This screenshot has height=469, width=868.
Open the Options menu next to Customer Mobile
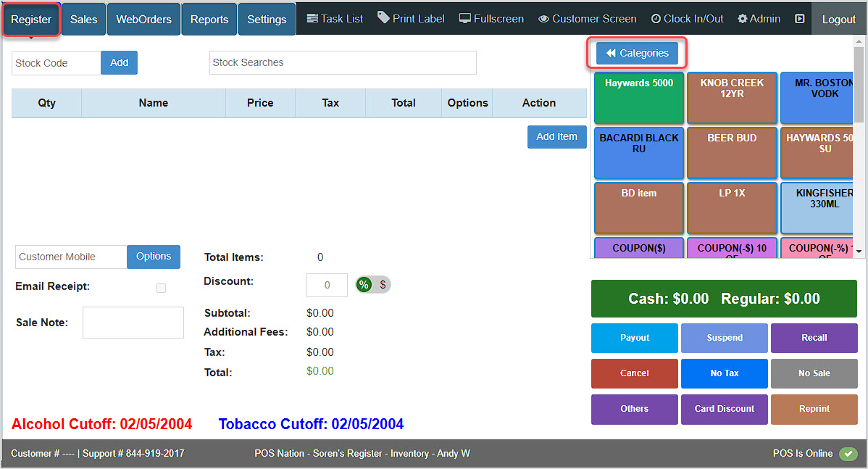tap(153, 257)
